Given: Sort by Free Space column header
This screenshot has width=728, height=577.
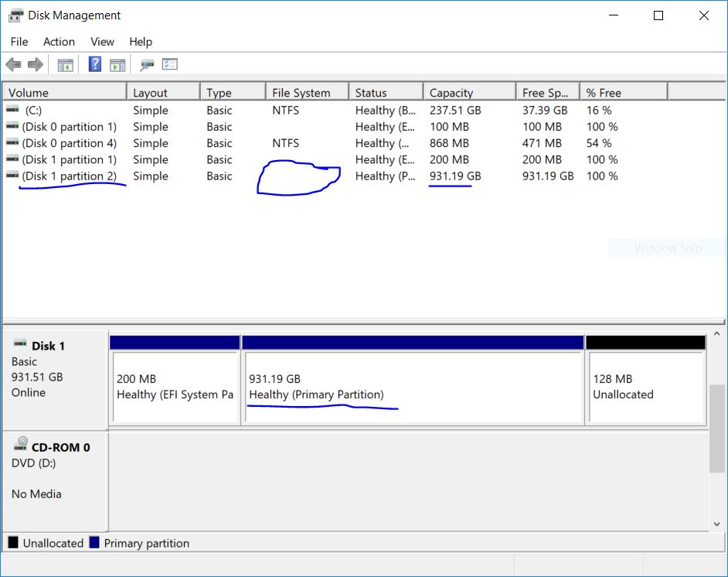Looking at the screenshot, I should pyautogui.click(x=549, y=92).
